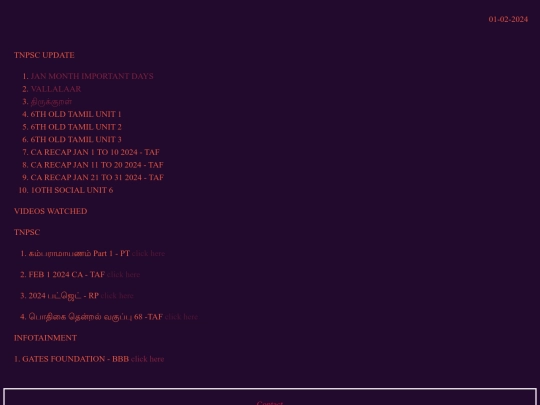Open 'click here' for 2024 பட்ஜெட் - RP
Image resolution: width=540 pixels, height=405 pixels.
pos(117,296)
